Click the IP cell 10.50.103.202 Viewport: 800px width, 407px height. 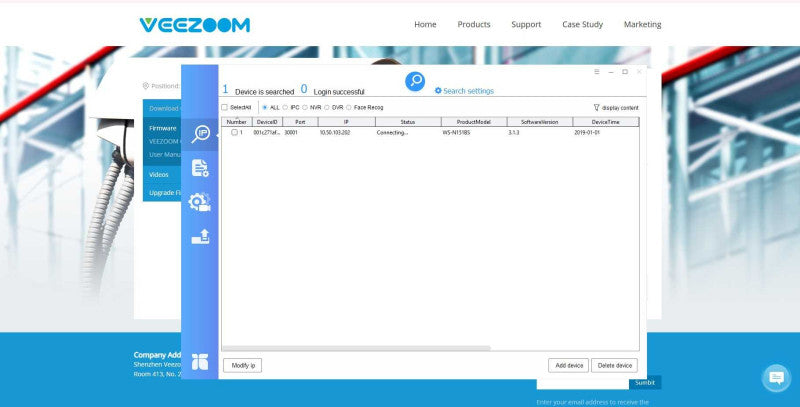coord(335,133)
